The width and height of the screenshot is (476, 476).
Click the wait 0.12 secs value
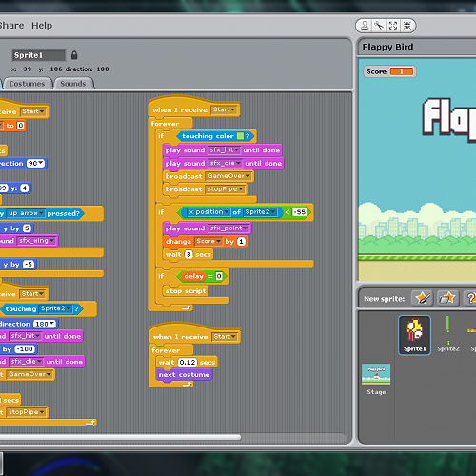(188, 362)
